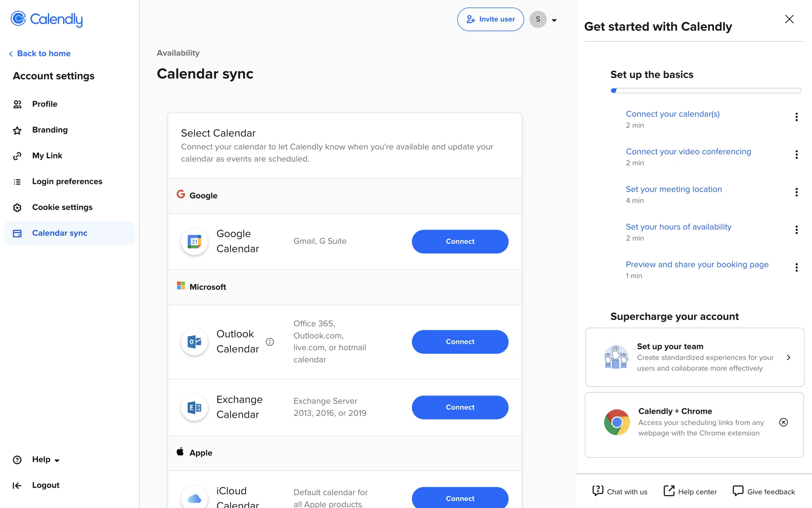
Task: Dismiss the Calendly + Chrome card
Action: tap(783, 422)
